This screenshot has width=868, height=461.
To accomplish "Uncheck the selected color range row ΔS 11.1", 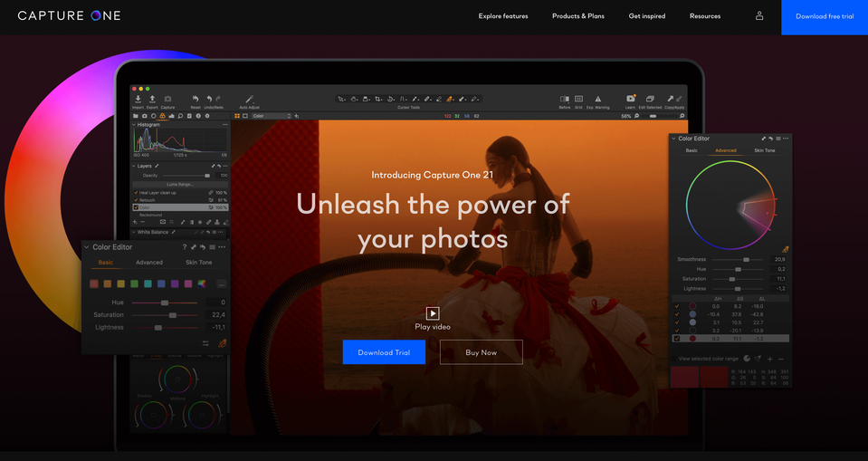I will click(676, 338).
